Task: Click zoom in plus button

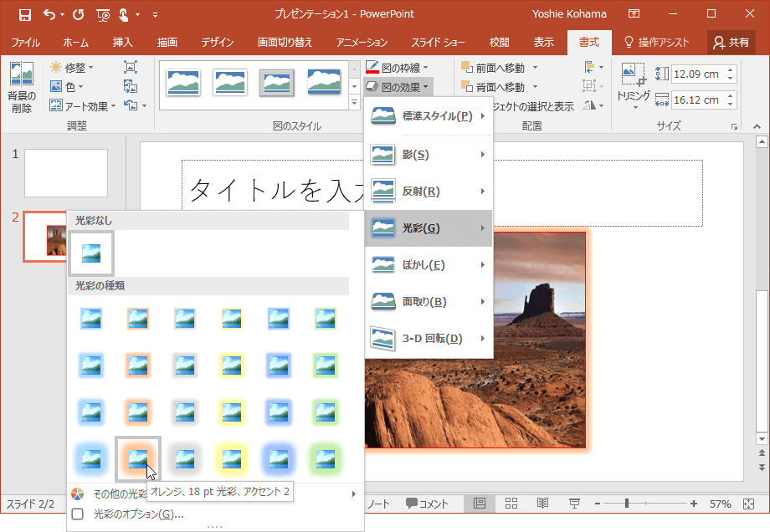Action: [693, 504]
